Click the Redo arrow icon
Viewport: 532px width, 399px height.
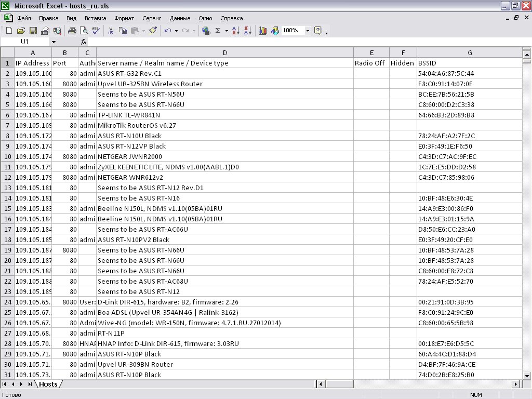tap(185, 31)
